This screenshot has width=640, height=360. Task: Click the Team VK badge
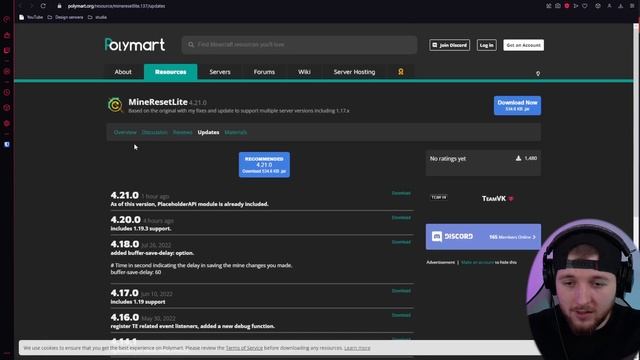click(439, 197)
